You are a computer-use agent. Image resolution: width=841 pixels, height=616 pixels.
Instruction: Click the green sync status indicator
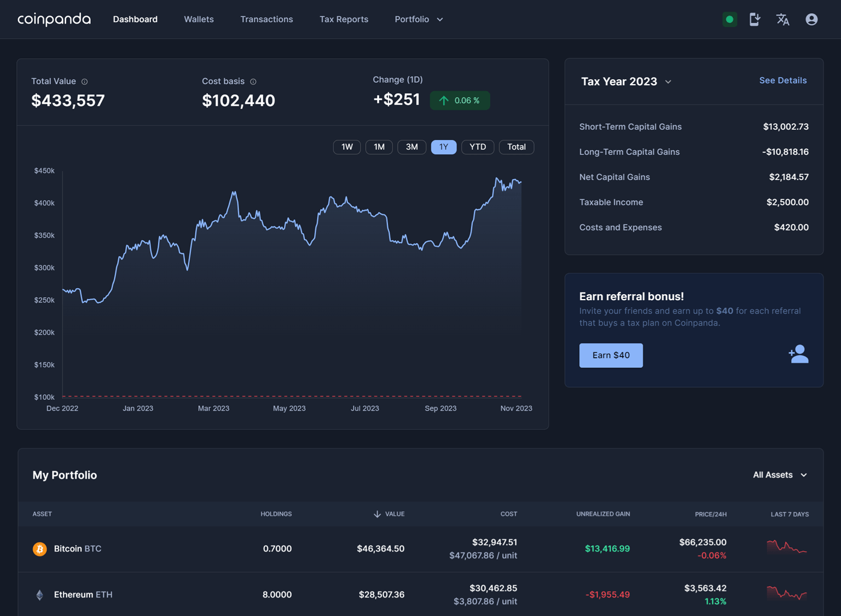coord(729,19)
